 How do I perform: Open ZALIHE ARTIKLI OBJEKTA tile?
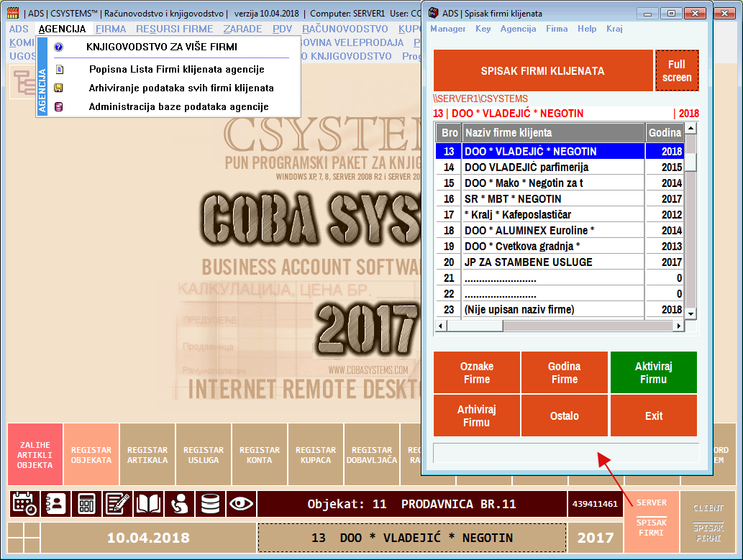35,455
